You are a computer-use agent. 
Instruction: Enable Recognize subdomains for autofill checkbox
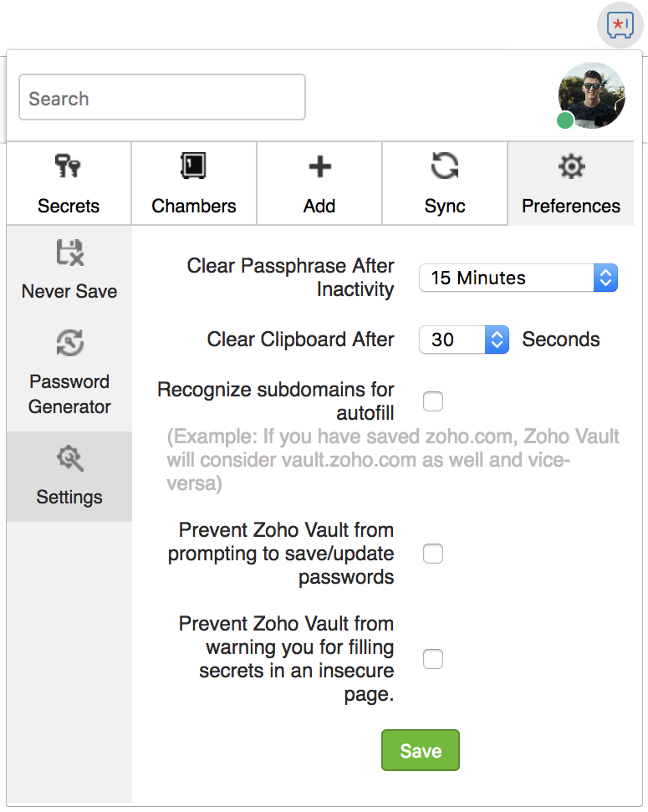click(432, 402)
